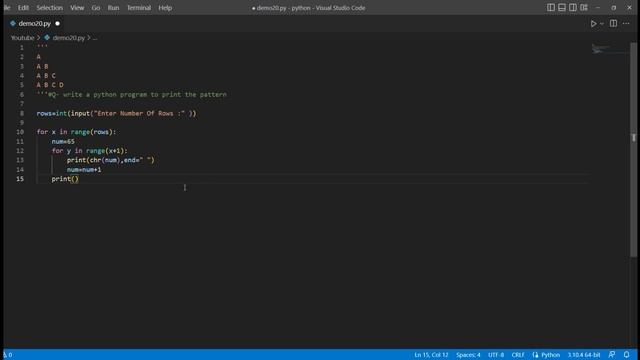Click the Python file icon in tab
640x360 pixels.
pyautogui.click(x=13, y=24)
